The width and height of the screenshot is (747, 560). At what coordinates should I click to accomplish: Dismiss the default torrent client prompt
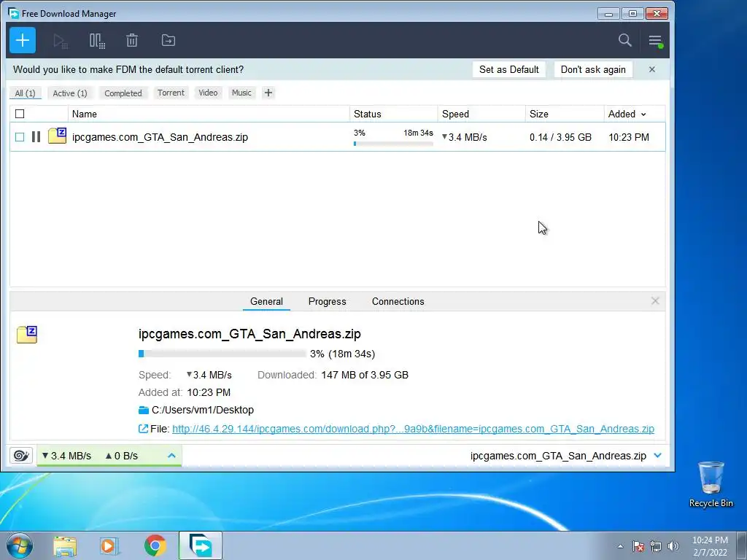[x=651, y=69]
